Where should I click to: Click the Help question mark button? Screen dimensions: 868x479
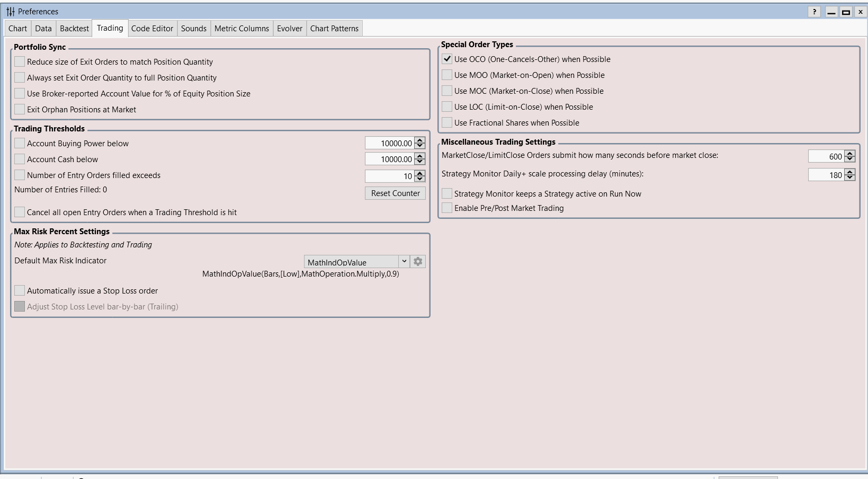[815, 12]
